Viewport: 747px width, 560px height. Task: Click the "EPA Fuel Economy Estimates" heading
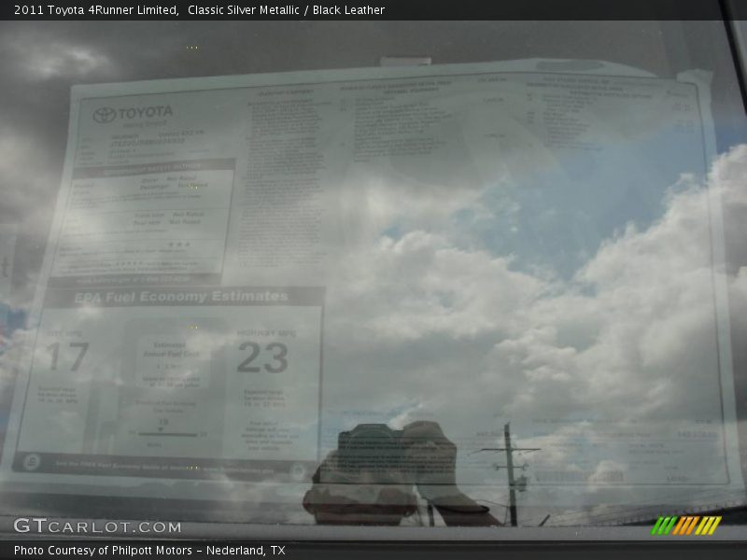[181, 297]
